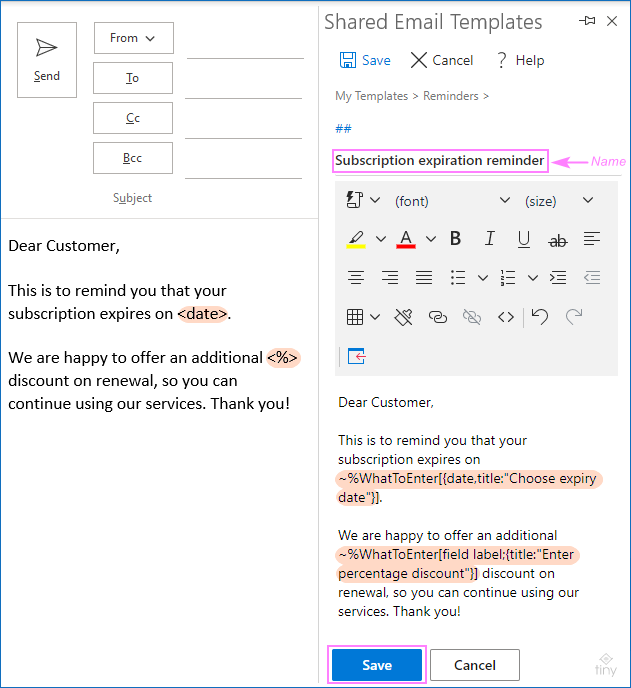Click Cancel in the top toolbar
The height and width of the screenshot is (688, 631).
click(442, 61)
